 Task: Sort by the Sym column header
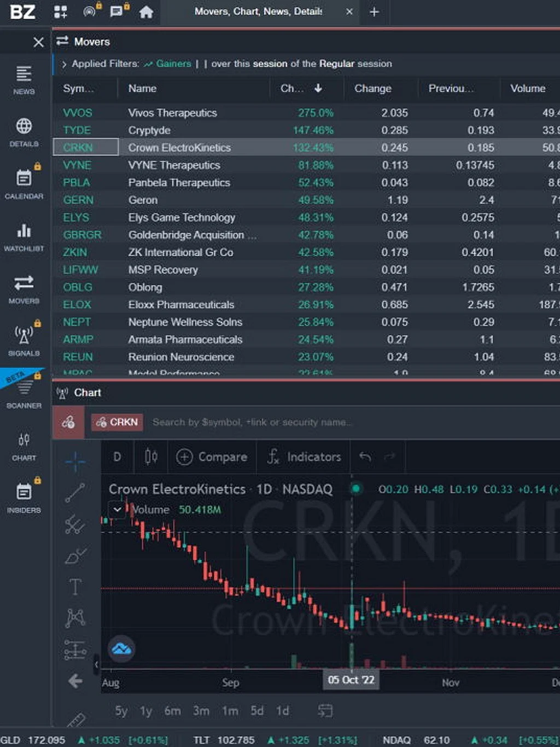tap(78, 89)
